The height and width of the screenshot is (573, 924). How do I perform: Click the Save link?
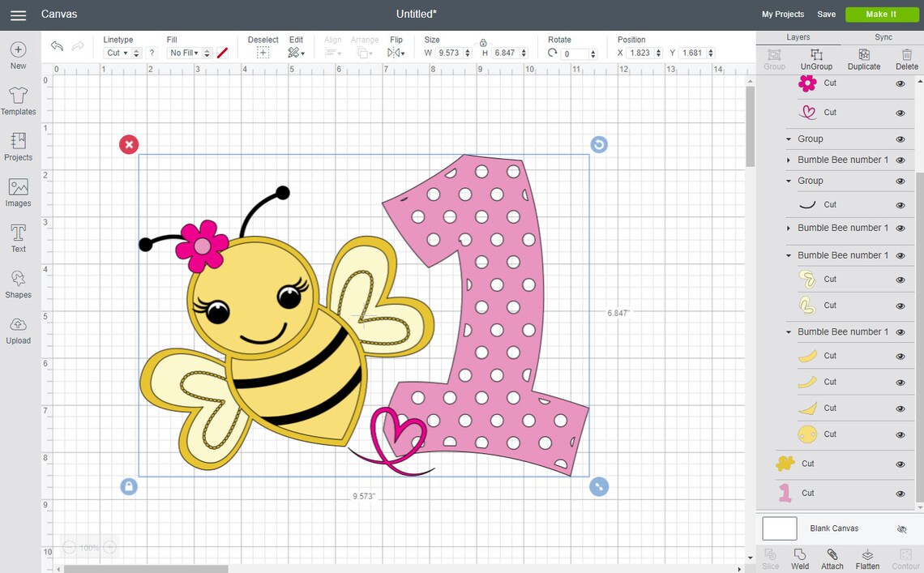click(826, 14)
